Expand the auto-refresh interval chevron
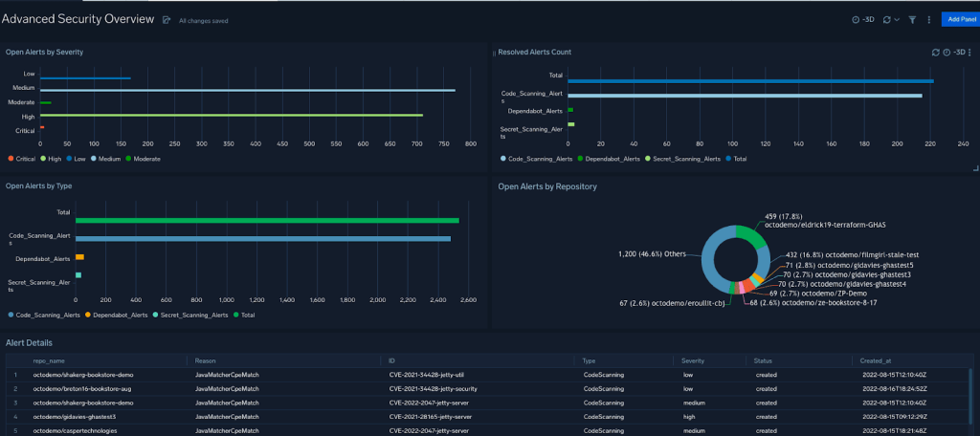 click(x=897, y=20)
